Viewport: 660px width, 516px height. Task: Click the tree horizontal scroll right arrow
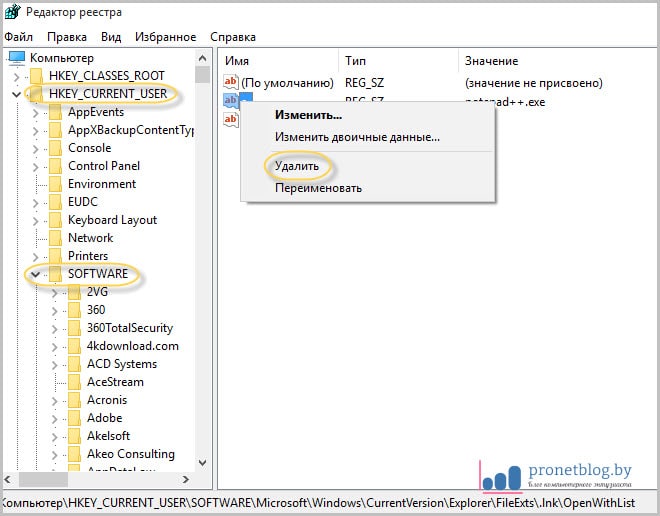point(186,479)
